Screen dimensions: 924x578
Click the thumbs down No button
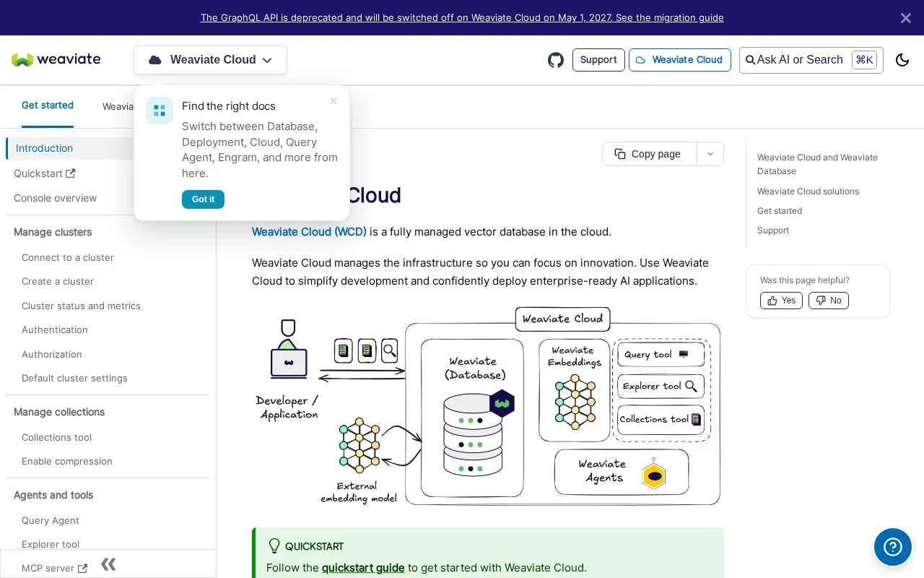point(829,301)
